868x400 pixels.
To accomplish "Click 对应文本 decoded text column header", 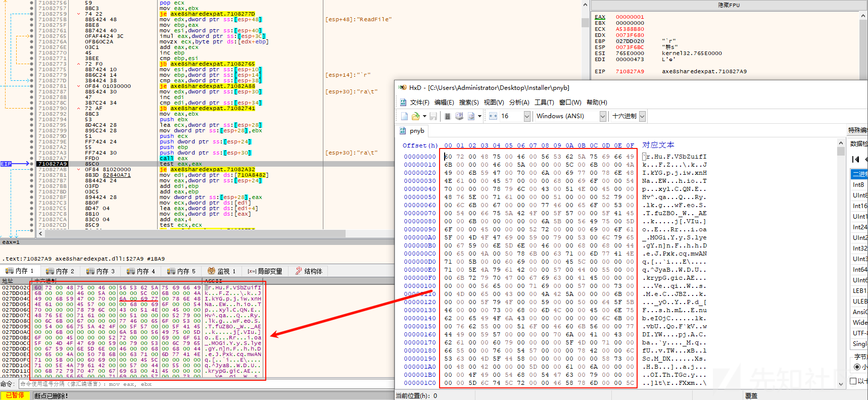I will (658, 145).
